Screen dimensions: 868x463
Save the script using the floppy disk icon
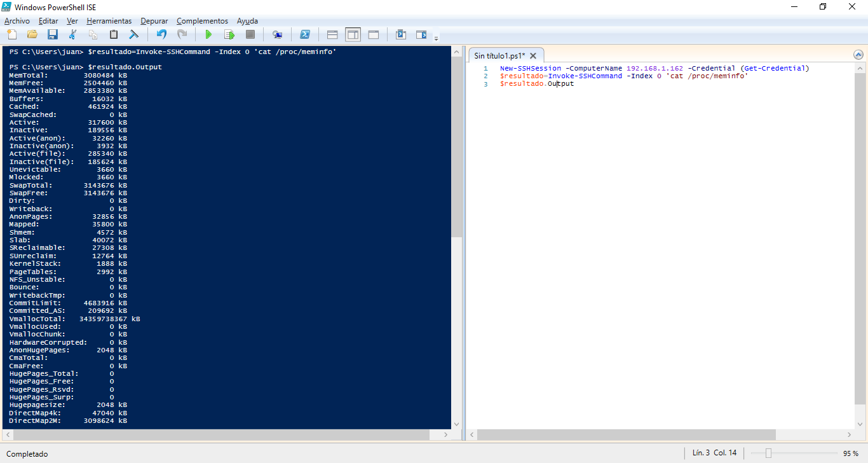[53, 34]
